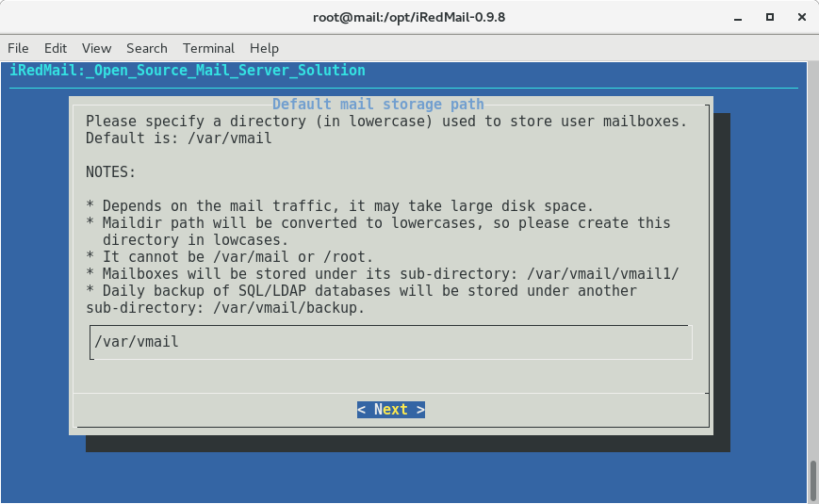This screenshot has height=504, width=819.
Task: Click the window title 'root@mail:/opt/iRedMail-0.9.8'
Action: point(409,17)
